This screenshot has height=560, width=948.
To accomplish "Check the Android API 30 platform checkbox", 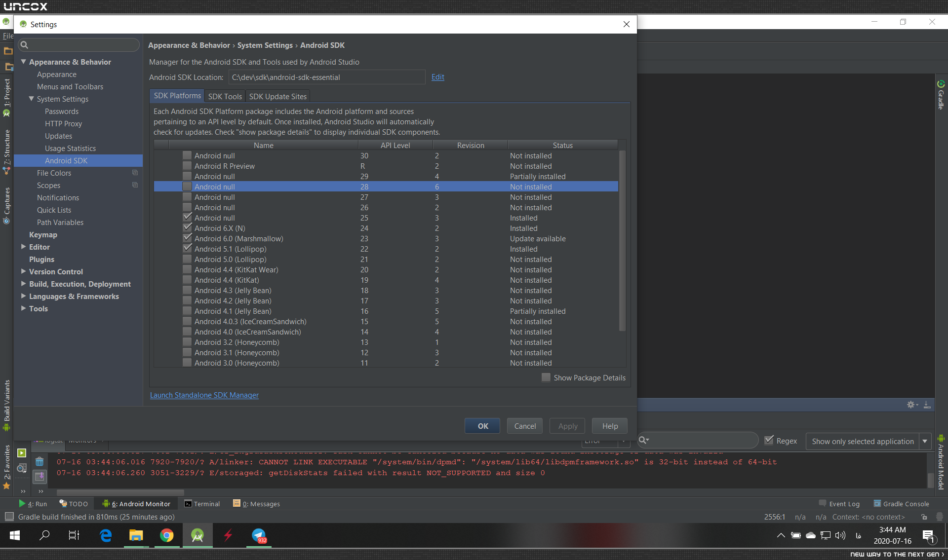I will pyautogui.click(x=187, y=155).
